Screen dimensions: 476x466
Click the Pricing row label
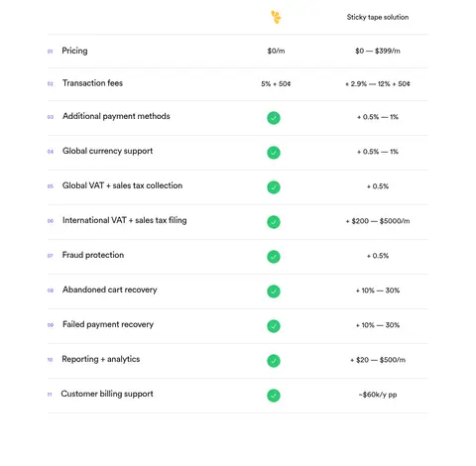74,51
